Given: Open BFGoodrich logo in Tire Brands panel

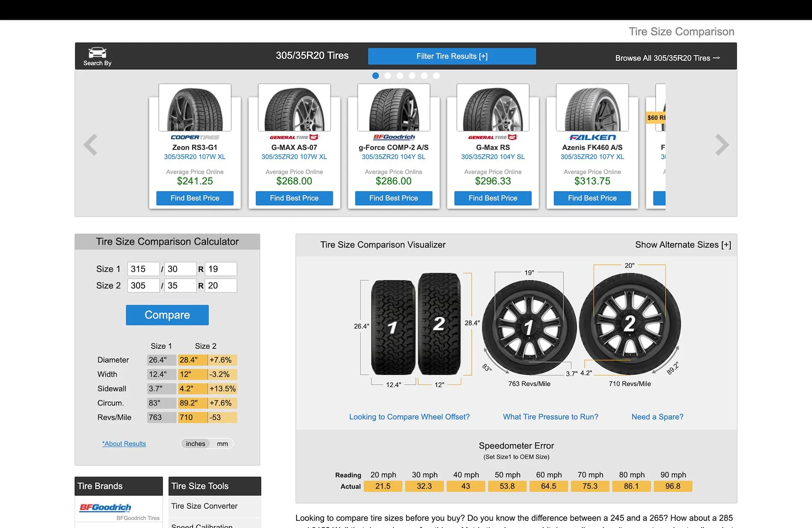Looking at the screenshot, I should [x=105, y=507].
